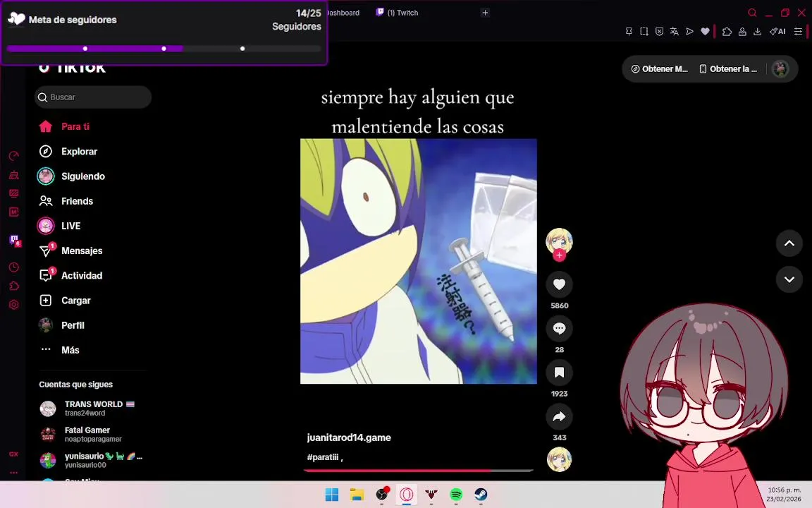Click the Meta de seguidores progress bar
Image resolution: width=812 pixels, height=508 pixels.
point(164,49)
